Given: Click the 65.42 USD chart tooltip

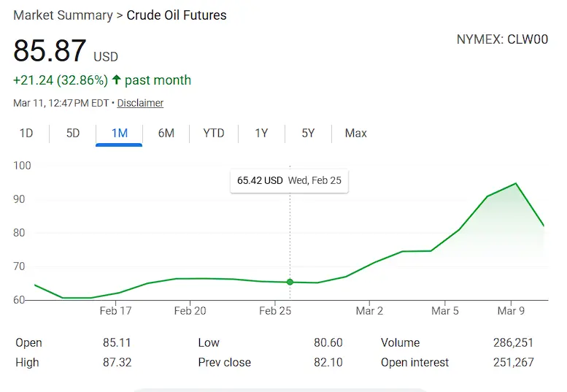Looking at the screenshot, I should (289, 180).
